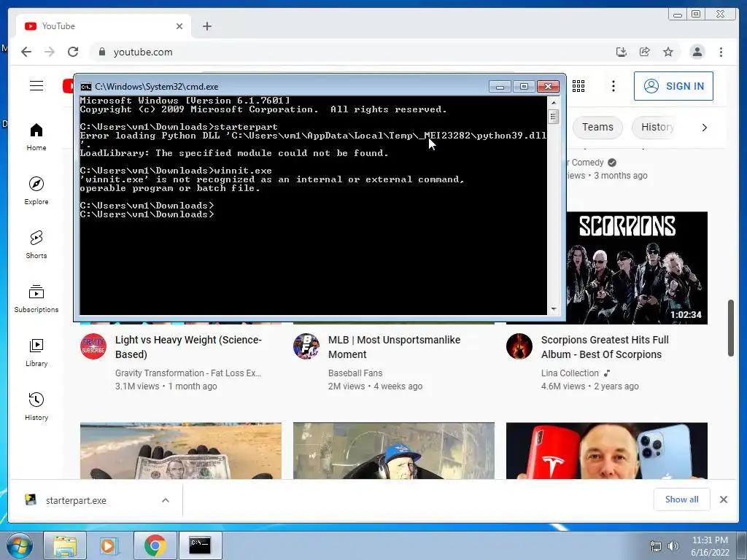This screenshot has width=747, height=560.
Task: Expand the starterpart.exe download options chevron
Action: coord(166,500)
